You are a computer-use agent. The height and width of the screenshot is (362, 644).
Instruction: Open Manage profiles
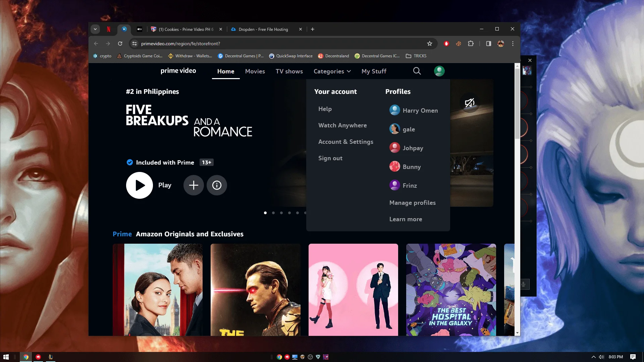click(x=412, y=203)
